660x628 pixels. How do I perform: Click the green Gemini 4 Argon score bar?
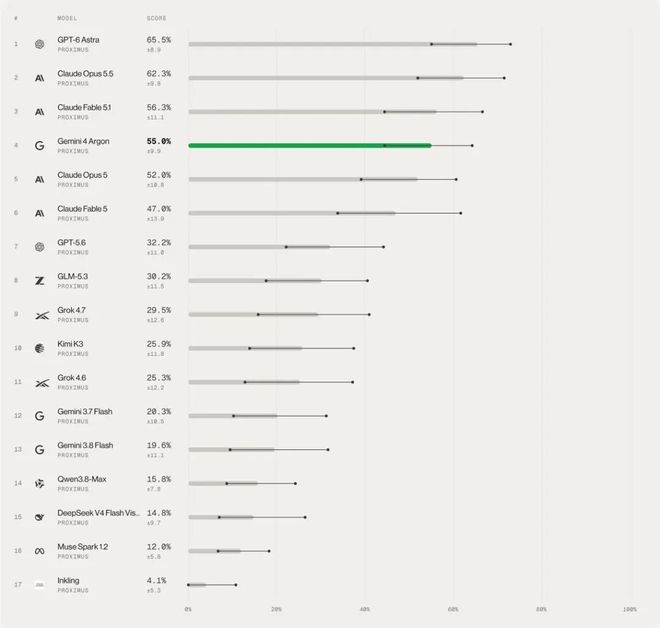point(310,146)
